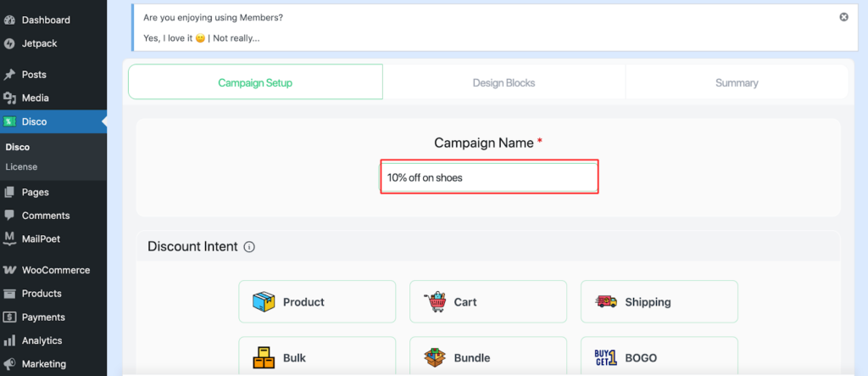Choose the Shipping discount intent
Viewport: 868px width, 376px height.
[x=659, y=301]
